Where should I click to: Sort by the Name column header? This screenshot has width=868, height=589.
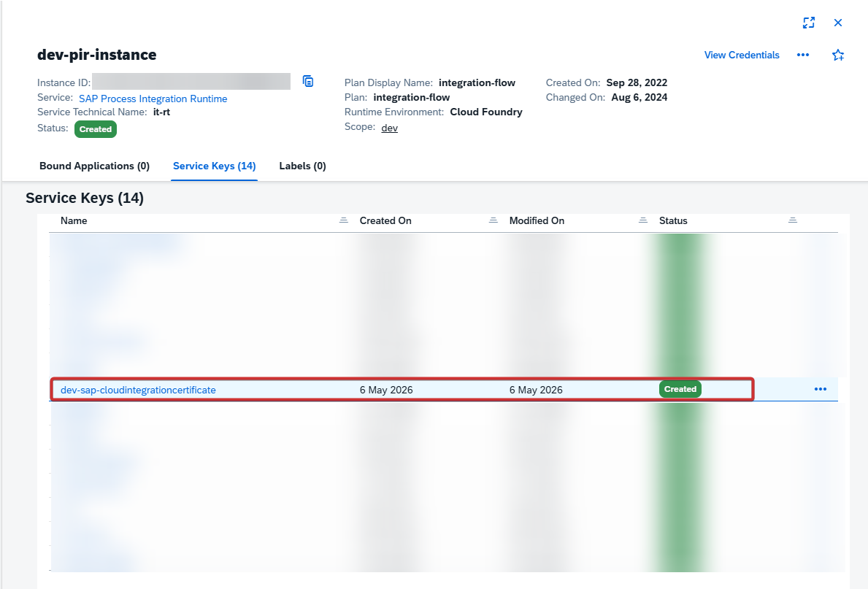74,220
